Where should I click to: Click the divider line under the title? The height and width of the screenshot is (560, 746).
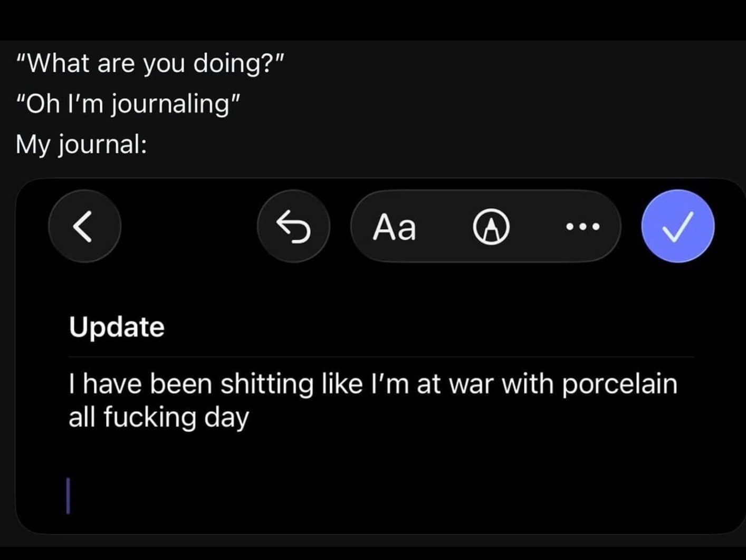(x=381, y=357)
